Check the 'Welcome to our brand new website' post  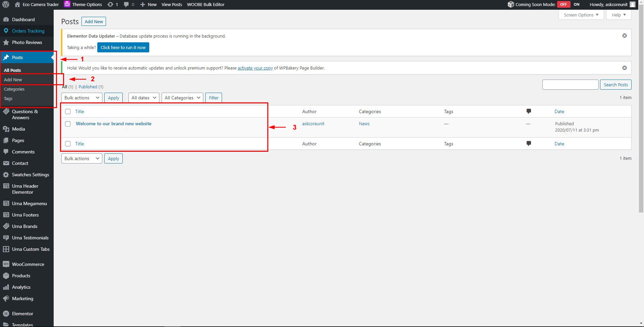point(68,124)
